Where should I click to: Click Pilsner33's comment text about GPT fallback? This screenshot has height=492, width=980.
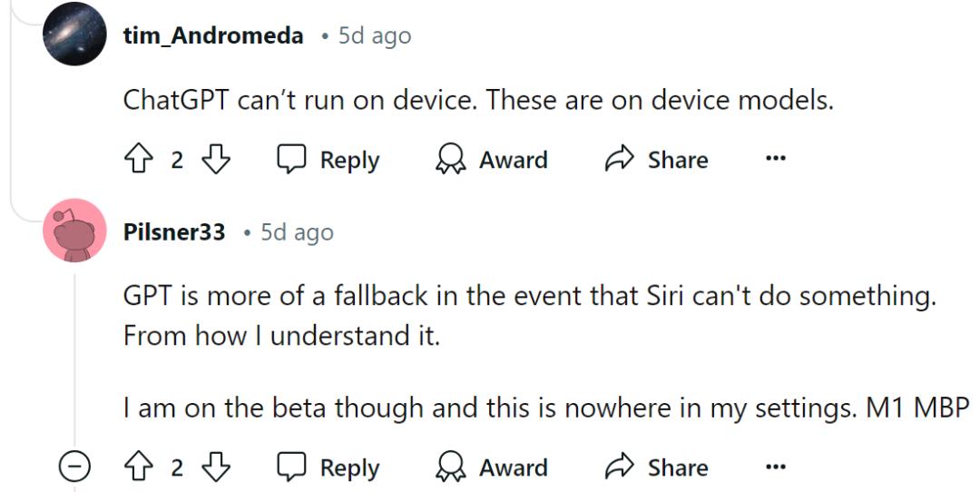tap(528, 297)
